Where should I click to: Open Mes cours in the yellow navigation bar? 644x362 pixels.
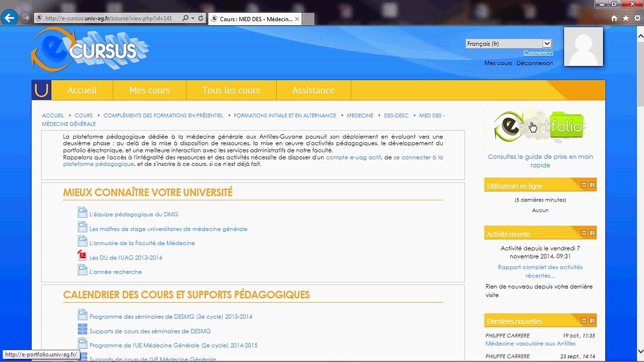tap(149, 90)
